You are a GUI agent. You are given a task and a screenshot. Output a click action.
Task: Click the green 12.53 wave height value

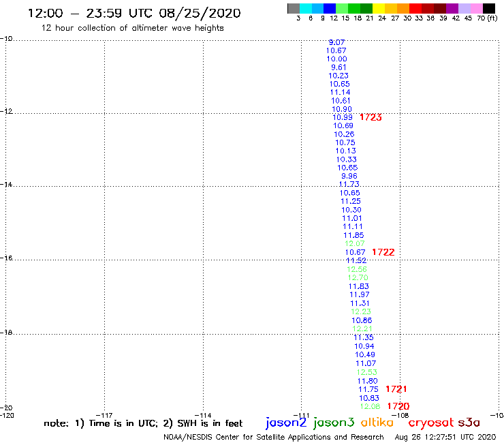(366, 372)
